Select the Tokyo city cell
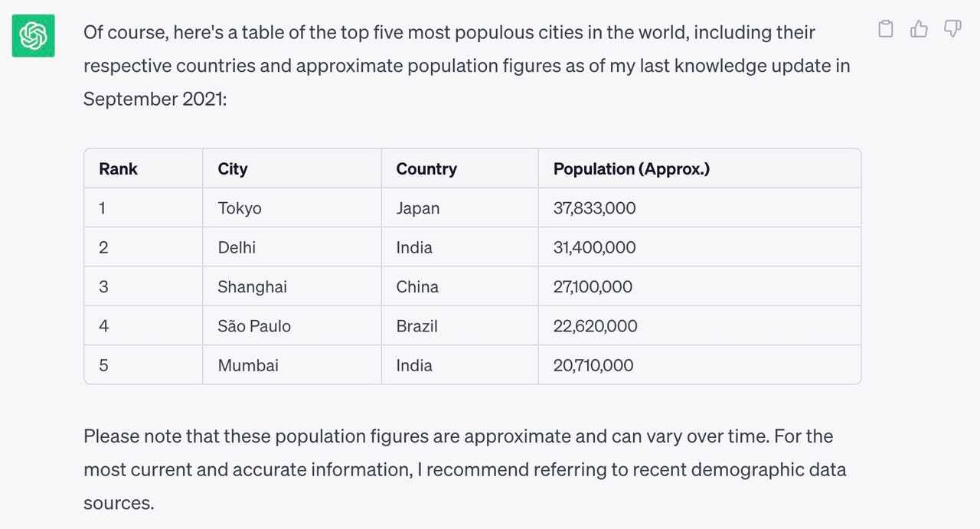The width and height of the screenshot is (980, 529). click(x=240, y=208)
